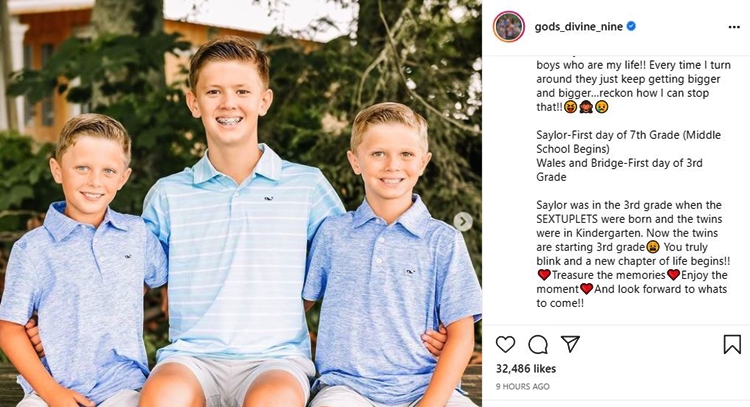Click the blue verified badge
This screenshot has width=750, height=407.
[x=631, y=26]
